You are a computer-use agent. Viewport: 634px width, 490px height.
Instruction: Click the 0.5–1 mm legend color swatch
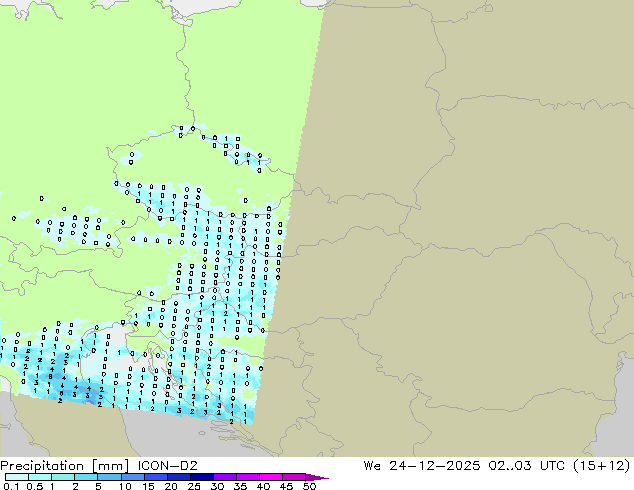(40, 477)
